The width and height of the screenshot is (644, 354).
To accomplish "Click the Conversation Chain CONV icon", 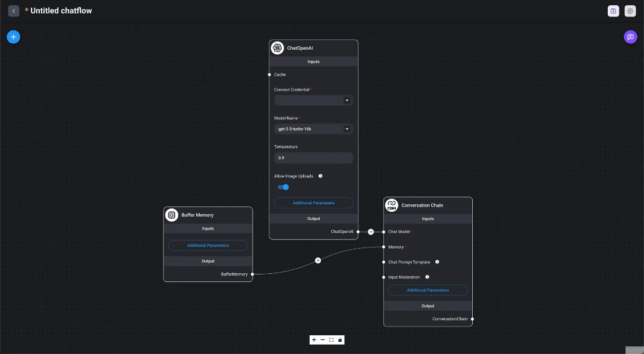I will [392, 205].
